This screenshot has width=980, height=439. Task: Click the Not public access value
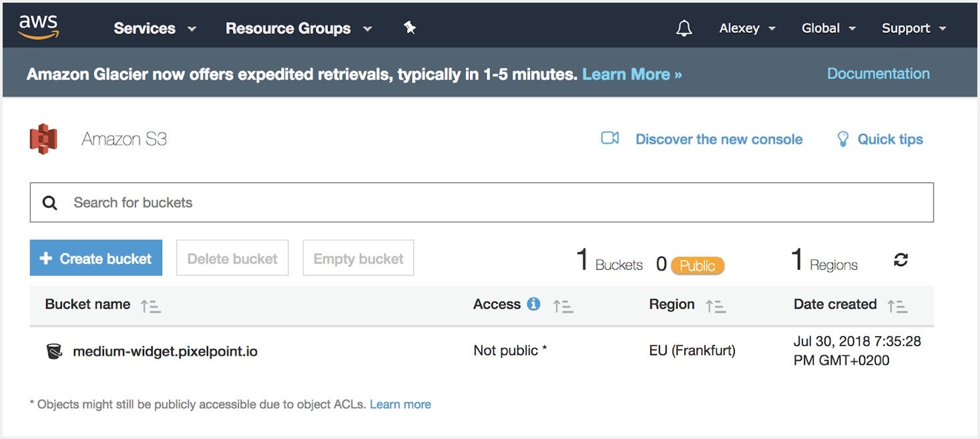[510, 350]
